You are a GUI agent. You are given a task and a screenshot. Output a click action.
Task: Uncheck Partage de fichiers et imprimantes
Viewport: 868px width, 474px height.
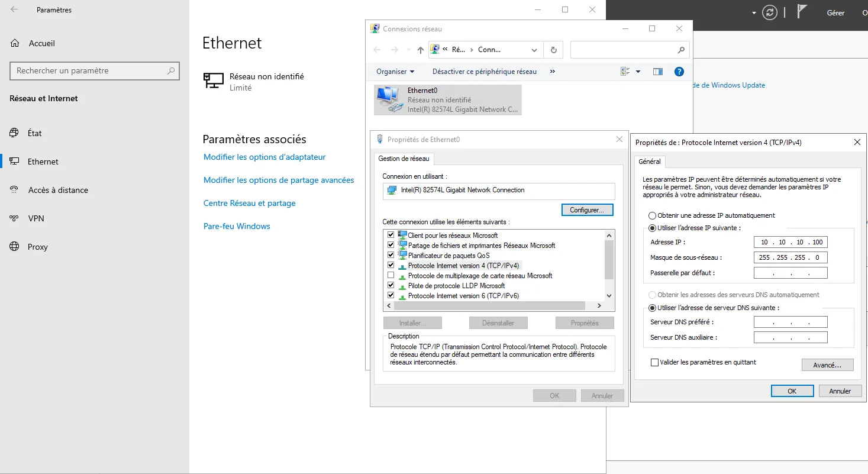pos(391,246)
